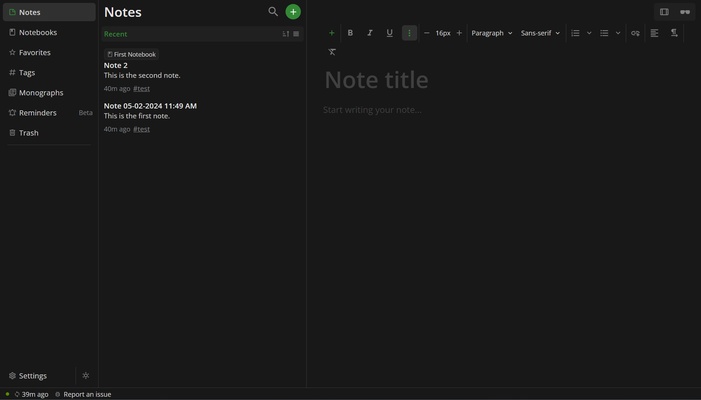701x400 pixels.
Task: Click the sync status 39m ago
Action: [x=31, y=394]
